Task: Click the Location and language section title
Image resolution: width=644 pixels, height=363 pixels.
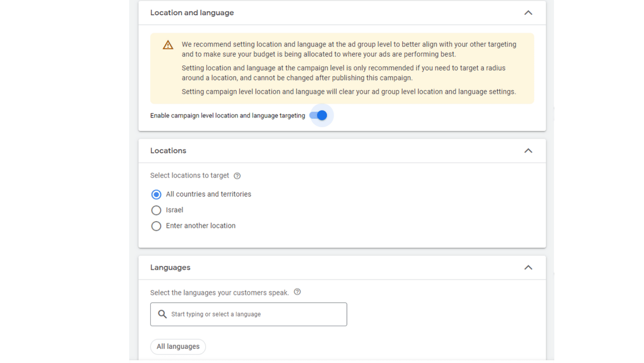Action: coord(192,13)
